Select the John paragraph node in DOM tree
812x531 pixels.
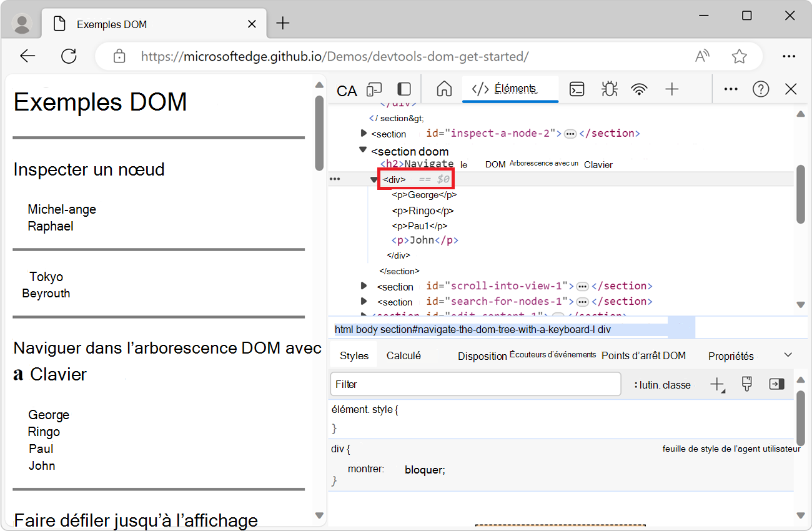[425, 240]
